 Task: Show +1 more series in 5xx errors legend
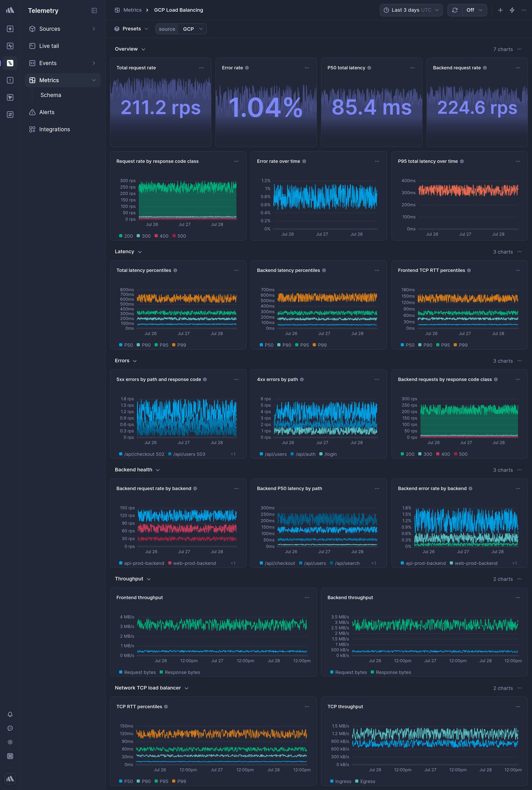coord(233,454)
